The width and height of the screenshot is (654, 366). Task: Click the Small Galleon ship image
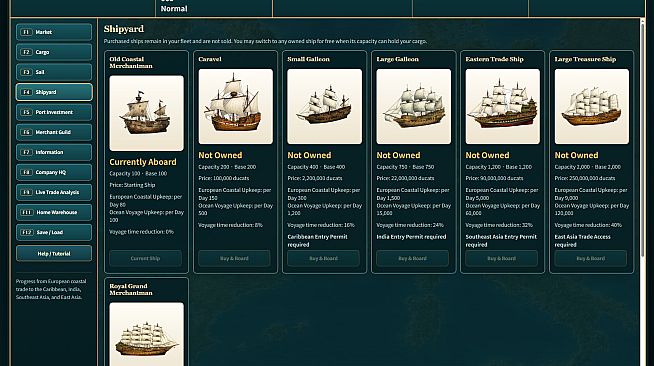pyautogui.click(x=324, y=106)
